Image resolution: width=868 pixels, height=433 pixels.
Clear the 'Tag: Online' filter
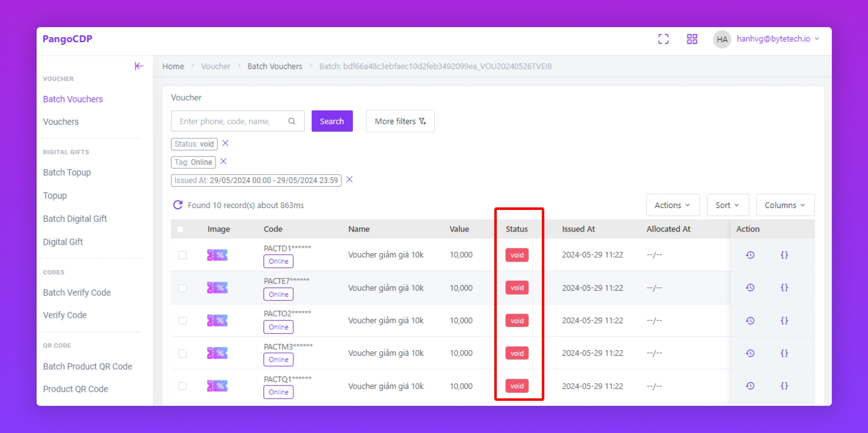(x=223, y=162)
